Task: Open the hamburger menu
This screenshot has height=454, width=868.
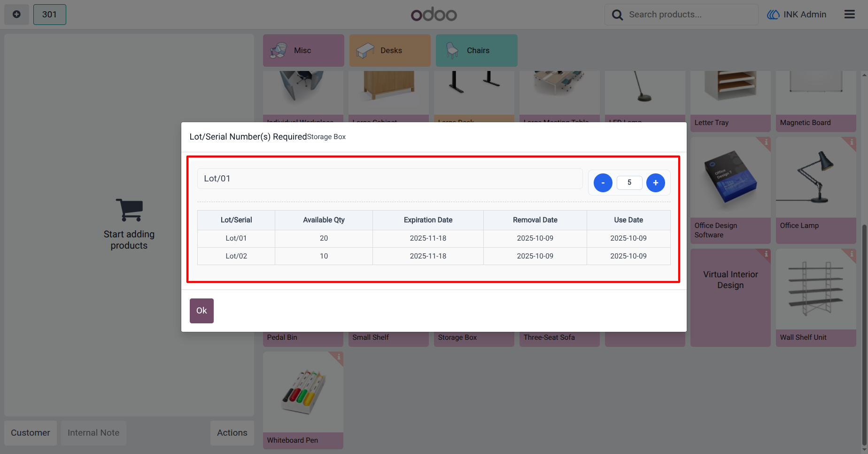Action: point(849,15)
